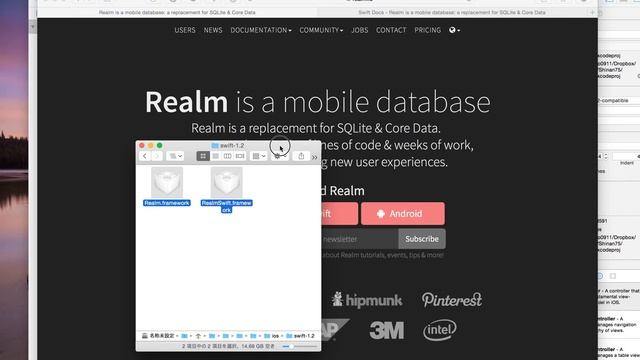Click the partly hidden Swift download button
The image size is (640, 360).
[340, 213]
